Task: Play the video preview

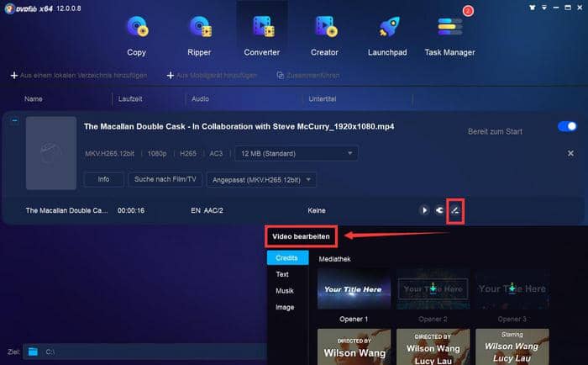Action: pyautogui.click(x=424, y=210)
